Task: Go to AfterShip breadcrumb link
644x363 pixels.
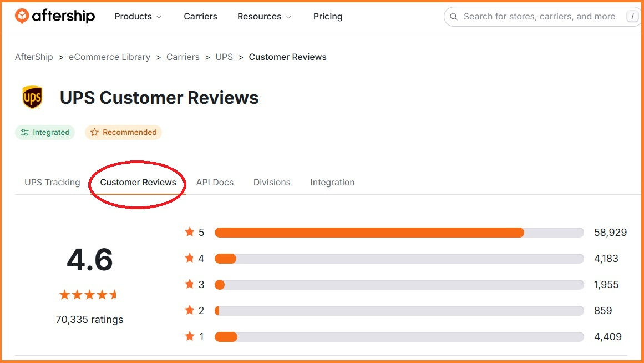Action: tap(34, 57)
